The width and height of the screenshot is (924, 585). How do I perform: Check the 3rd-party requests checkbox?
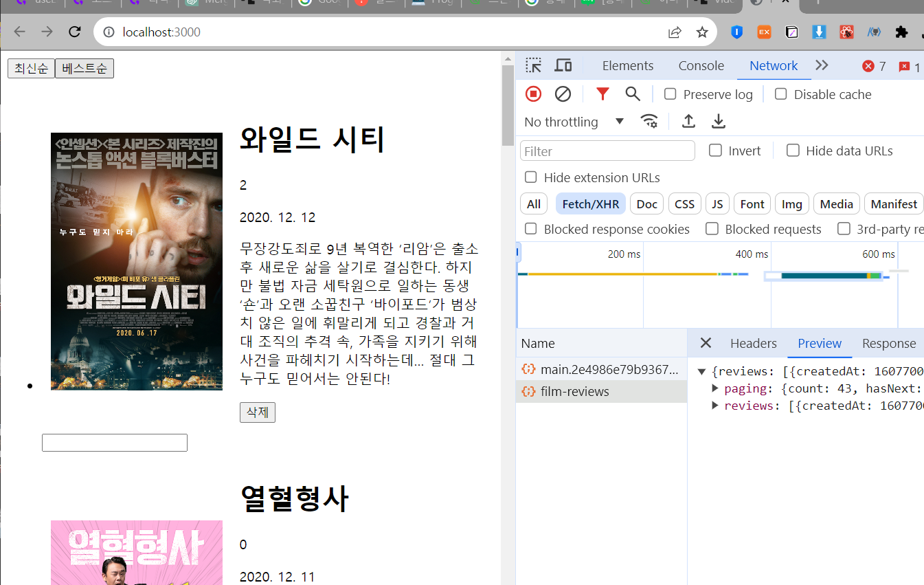click(x=844, y=229)
